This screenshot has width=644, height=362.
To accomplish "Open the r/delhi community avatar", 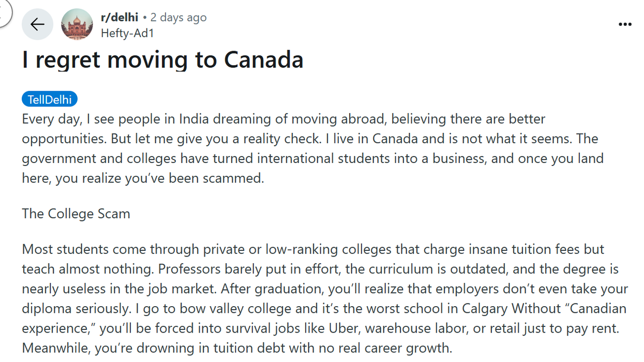I will coord(77,24).
